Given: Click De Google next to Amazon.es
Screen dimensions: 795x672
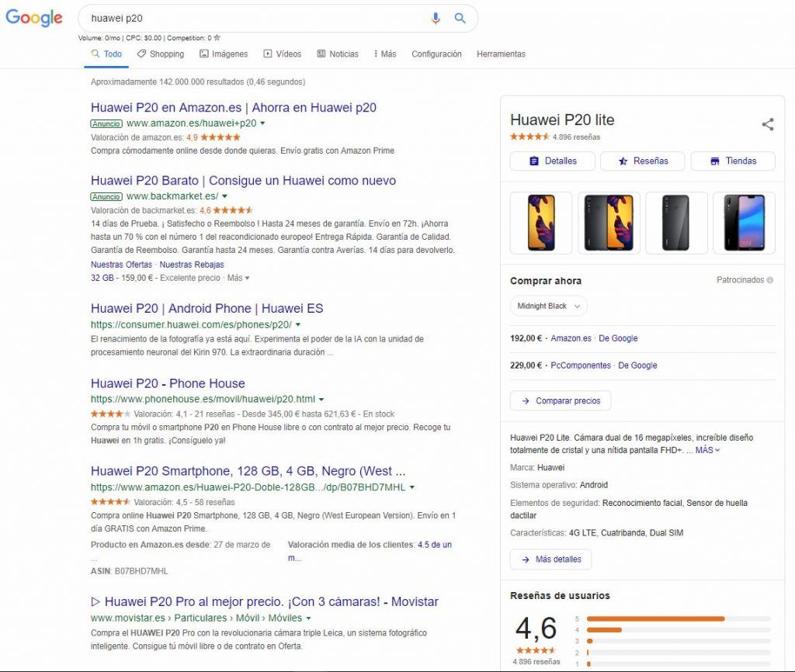Looking at the screenshot, I should click(x=618, y=338).
